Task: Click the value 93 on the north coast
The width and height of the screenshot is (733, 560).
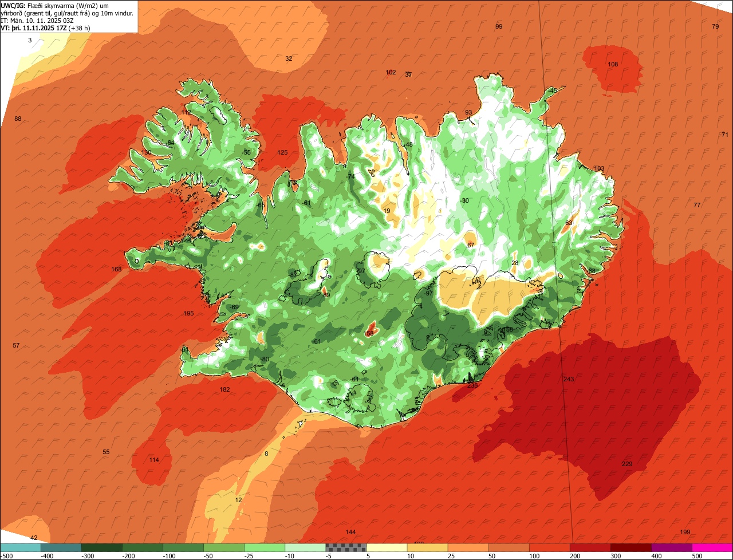Action: [468, 112]
